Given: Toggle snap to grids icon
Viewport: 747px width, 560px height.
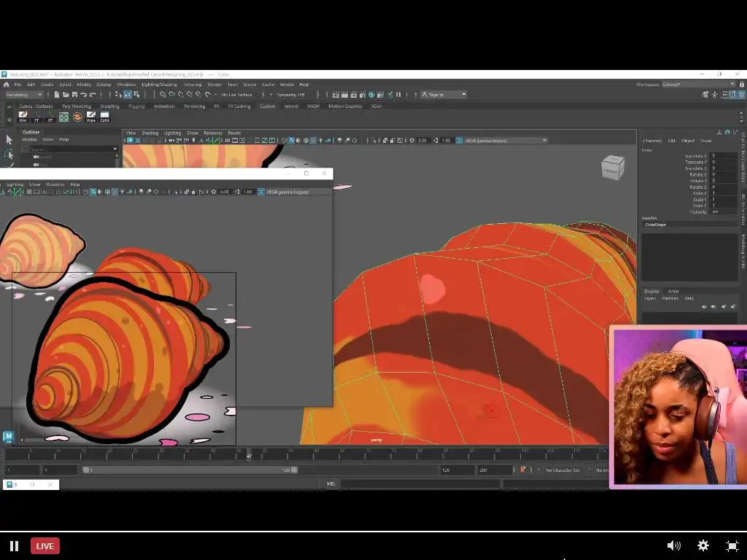Looking at the screenshot, I should (x=163, y=95).
